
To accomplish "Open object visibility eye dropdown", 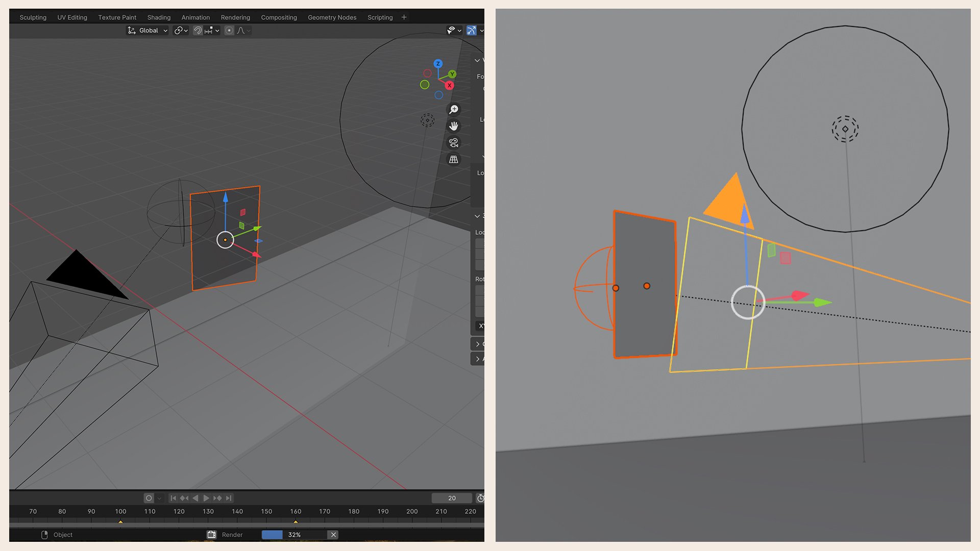I will pos(454,31).
